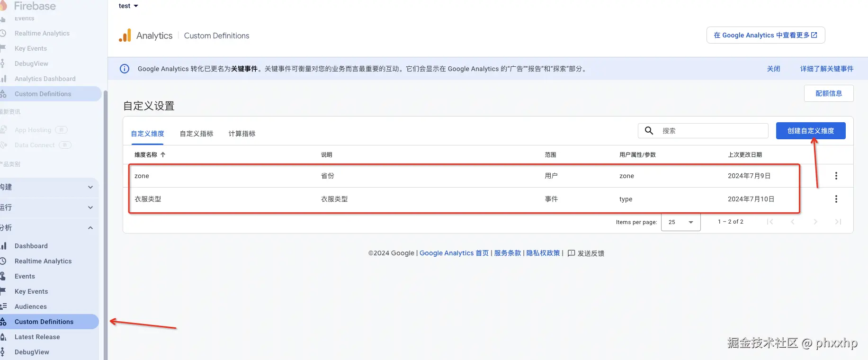This screenshot has height=360, width=868.
Task: Click the Dashboard bar-chart icon
Action: tap(3, 246)
